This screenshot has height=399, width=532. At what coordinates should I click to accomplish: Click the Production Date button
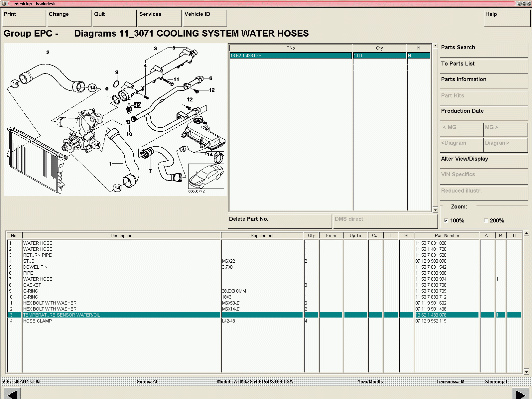[484, 113]
